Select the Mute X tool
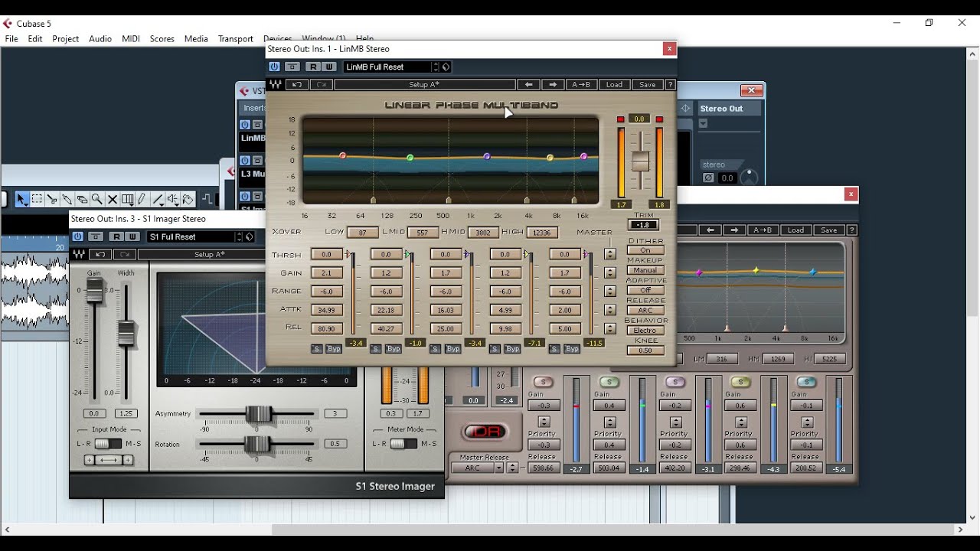The height and width of the screenshot is (551, 980). 113,200
